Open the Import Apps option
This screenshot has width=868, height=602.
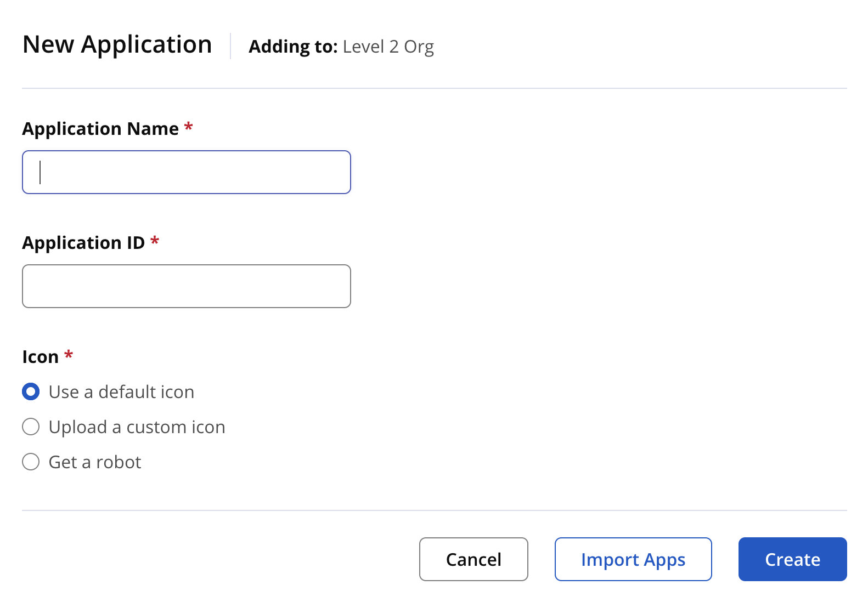633,559
